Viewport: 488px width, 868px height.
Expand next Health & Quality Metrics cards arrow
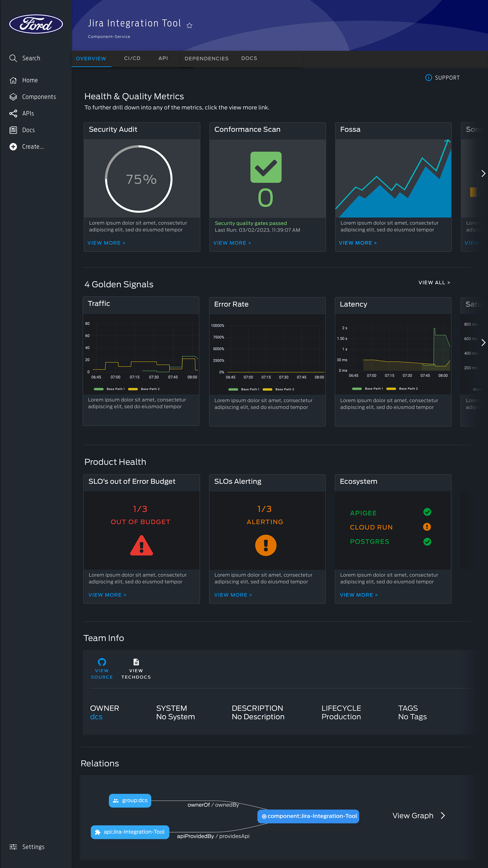[x=483, y=174]
